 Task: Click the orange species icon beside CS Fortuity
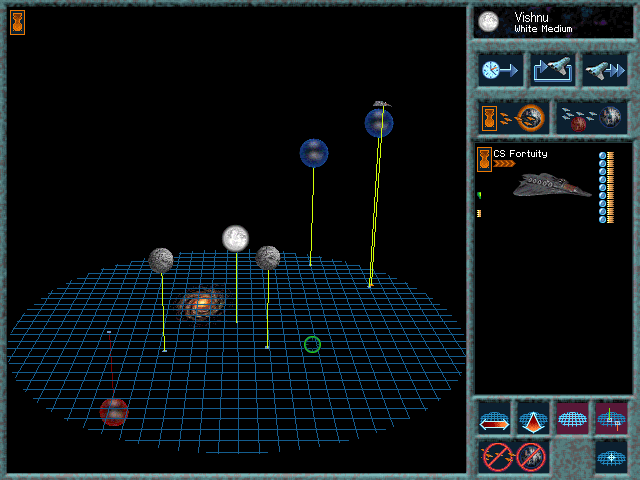click(484, 159)
